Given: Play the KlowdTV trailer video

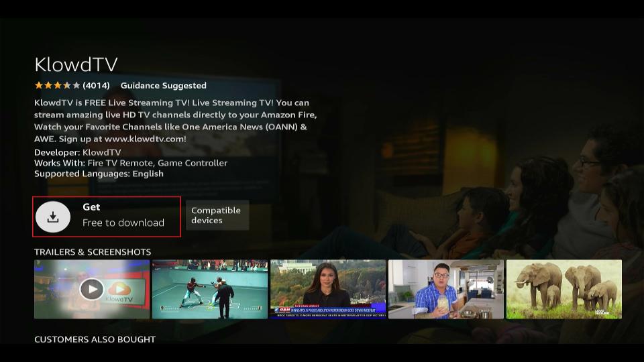Looking at the screenshot, I should (92, 290).
